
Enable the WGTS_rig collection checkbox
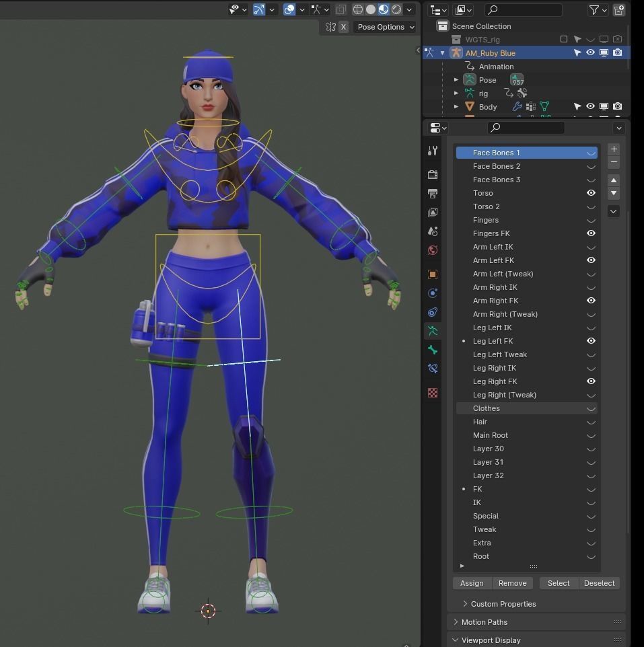563,39
